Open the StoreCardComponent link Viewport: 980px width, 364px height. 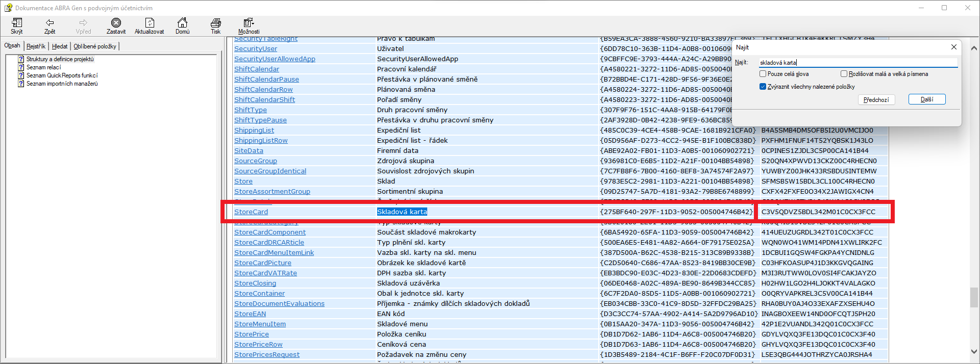coord(269,232)
